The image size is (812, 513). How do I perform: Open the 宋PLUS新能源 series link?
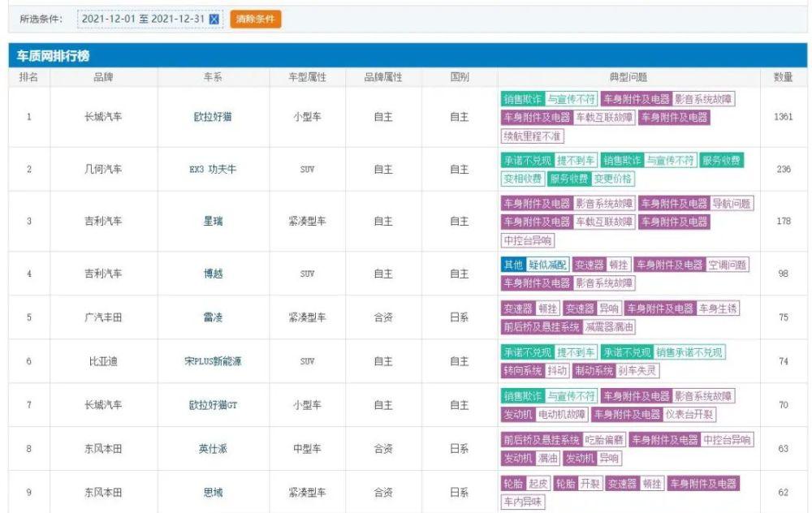(x=213, y=361)
